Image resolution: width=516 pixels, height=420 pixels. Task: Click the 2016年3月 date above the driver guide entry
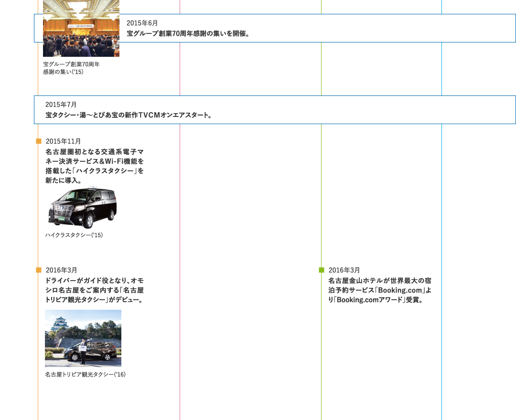[61, 270]
